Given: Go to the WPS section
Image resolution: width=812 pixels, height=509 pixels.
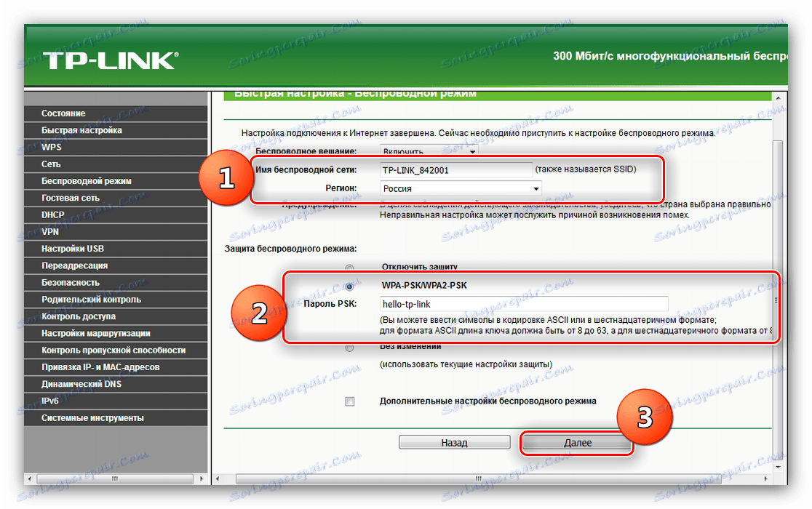Looking at the screenshot, I should 116,148.
